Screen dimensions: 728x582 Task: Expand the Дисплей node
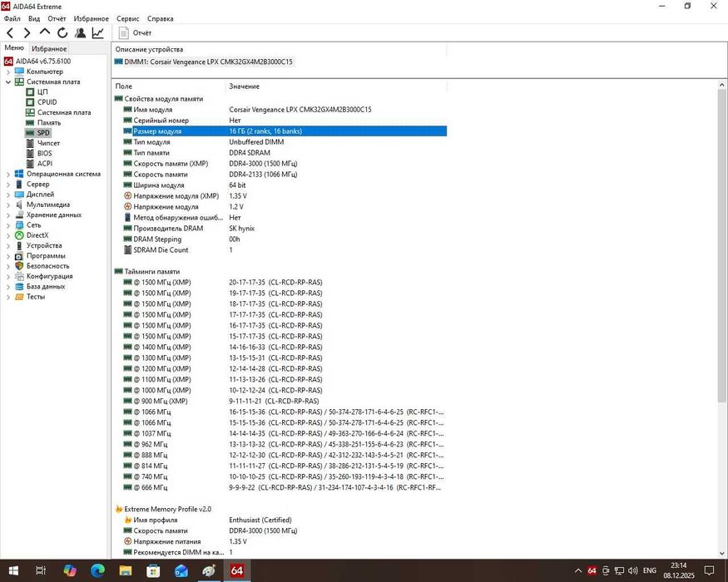pyautogui.click(x=8, y=195)
